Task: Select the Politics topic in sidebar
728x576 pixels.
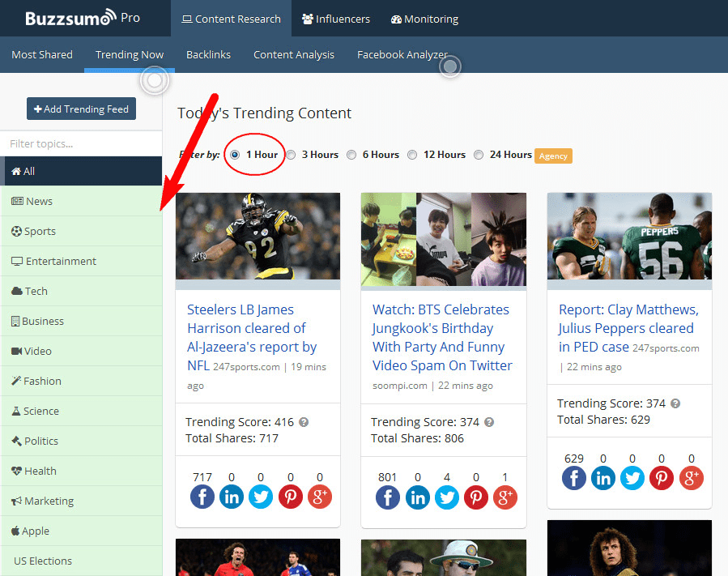Action: [81, 442]
